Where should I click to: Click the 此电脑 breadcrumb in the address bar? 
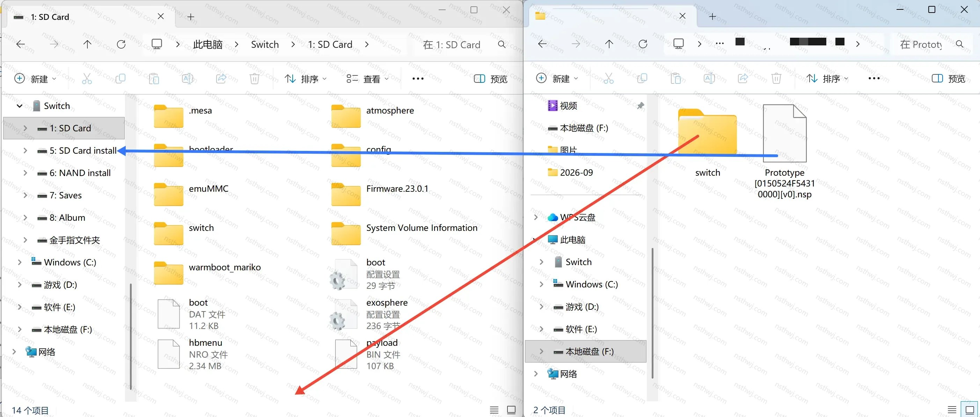tap(207, 44)
